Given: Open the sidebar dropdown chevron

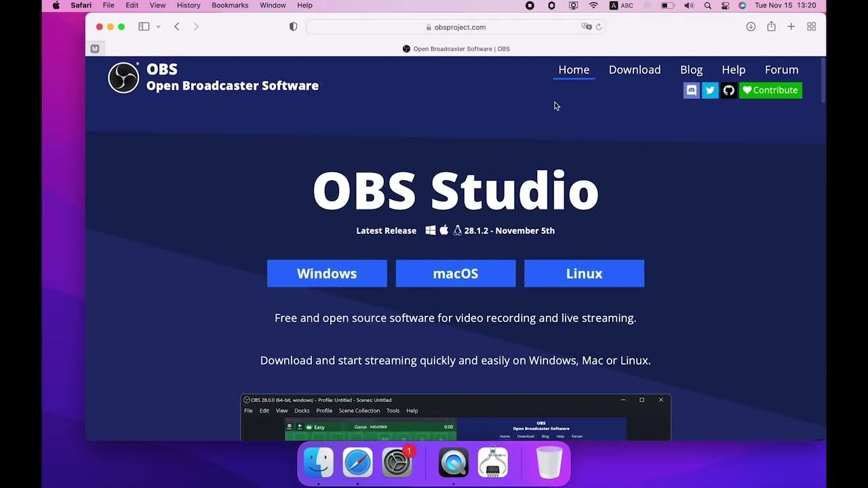Looking at the screenshot, I should click(x=158, y=26).
